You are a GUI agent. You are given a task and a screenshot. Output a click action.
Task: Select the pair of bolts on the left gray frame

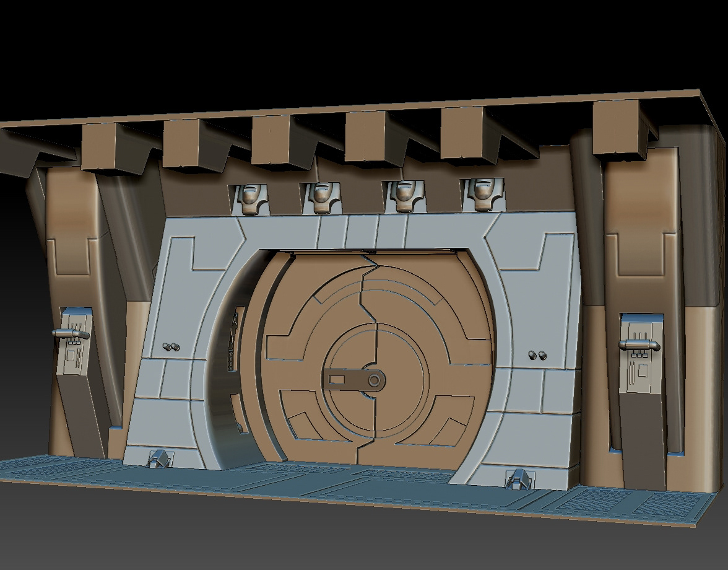171,347
